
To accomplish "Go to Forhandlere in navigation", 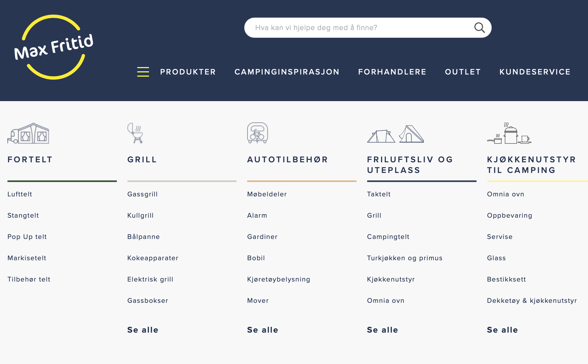I will [x=392, y=72].
